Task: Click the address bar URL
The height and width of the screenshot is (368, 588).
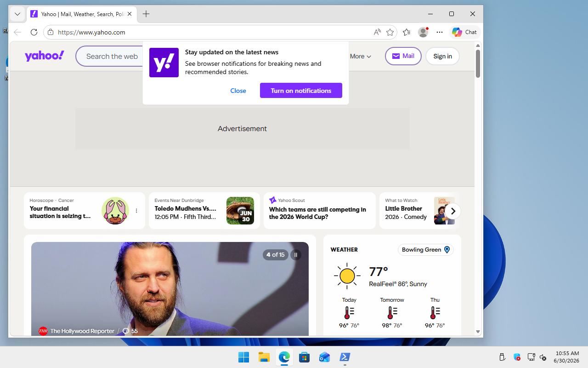Action: coord(91,32)
